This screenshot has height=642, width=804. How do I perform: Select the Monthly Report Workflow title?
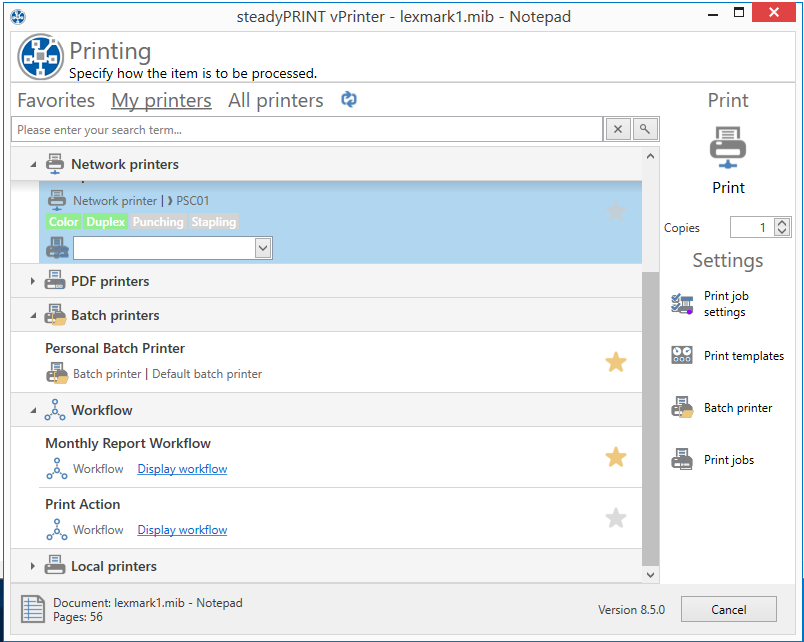pos(128,443)
